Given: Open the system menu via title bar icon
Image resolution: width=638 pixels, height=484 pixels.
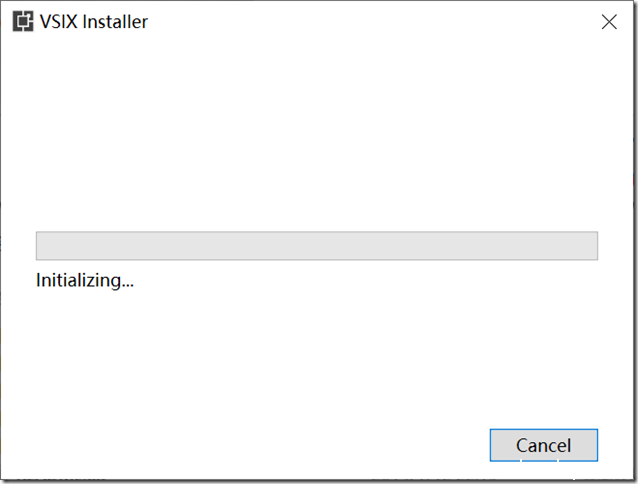Looking at the screenshot, I should pyautogui.click(x=22, y=22).
